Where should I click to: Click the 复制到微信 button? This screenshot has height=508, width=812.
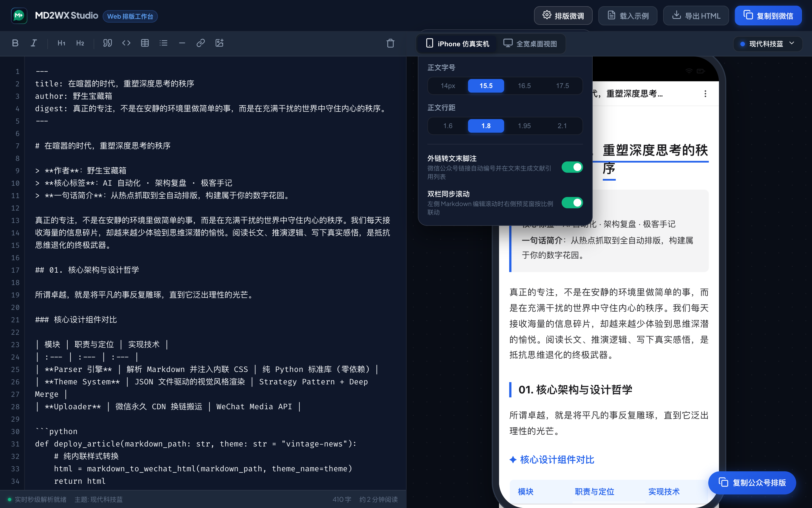click(768, 16)
